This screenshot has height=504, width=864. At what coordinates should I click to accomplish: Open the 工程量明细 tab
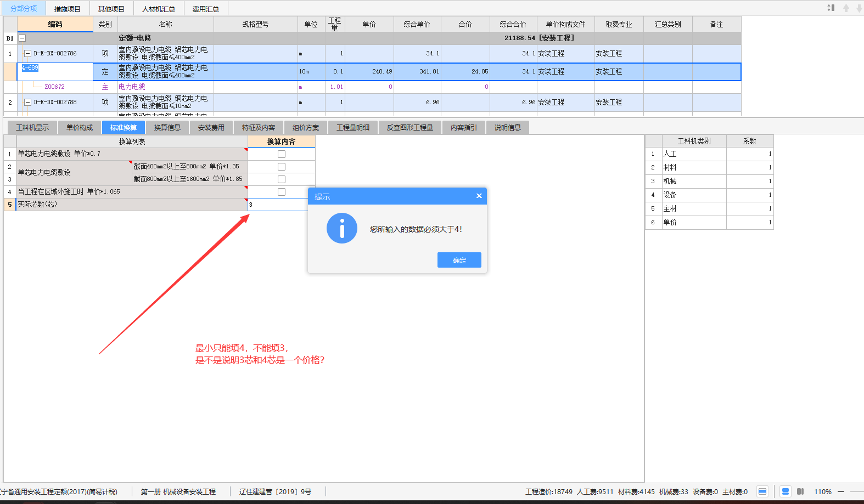353,127
